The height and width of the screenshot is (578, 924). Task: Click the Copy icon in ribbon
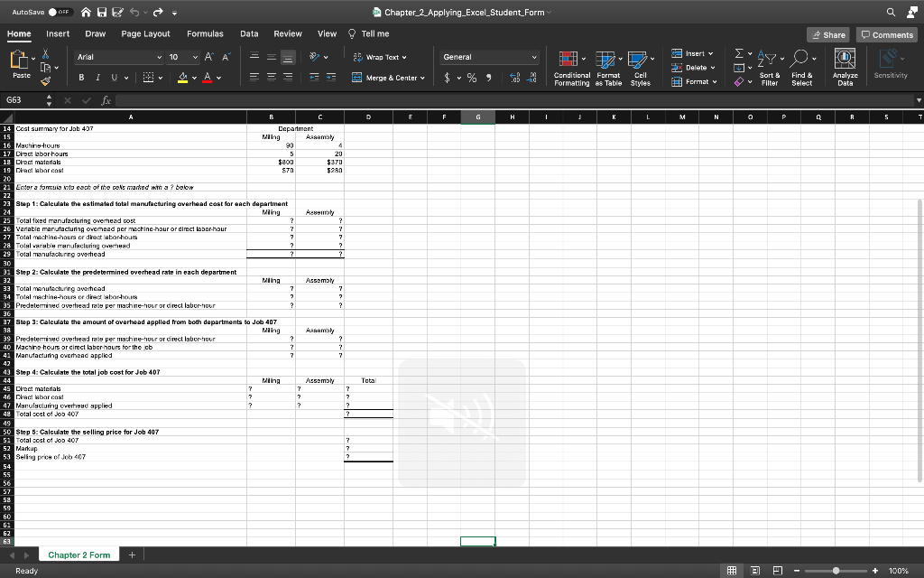(x=45, y=68)
